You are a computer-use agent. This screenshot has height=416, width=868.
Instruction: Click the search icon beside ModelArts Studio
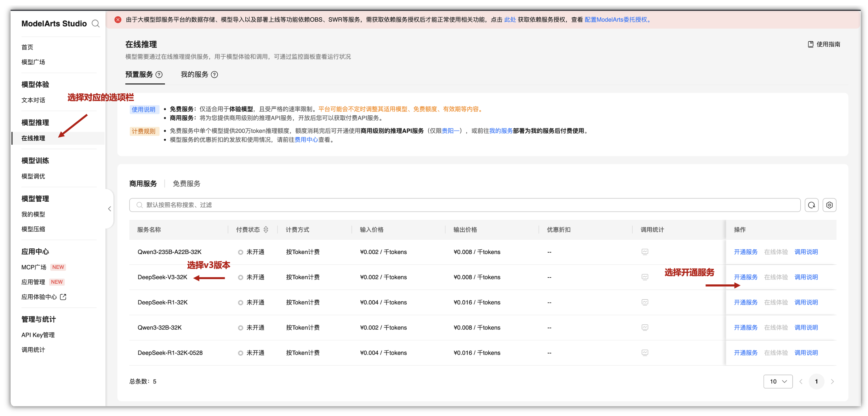tap(96, 23)
